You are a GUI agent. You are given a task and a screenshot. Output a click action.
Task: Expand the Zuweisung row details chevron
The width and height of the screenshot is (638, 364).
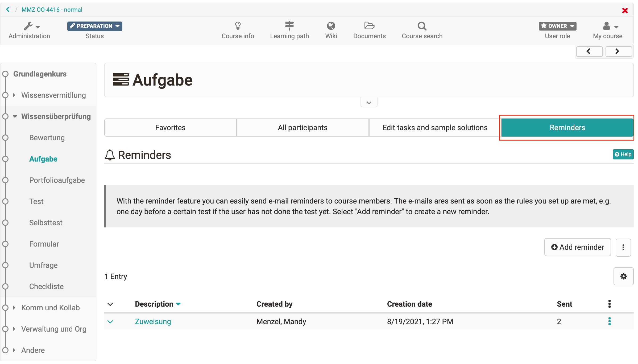pos(110,322)
